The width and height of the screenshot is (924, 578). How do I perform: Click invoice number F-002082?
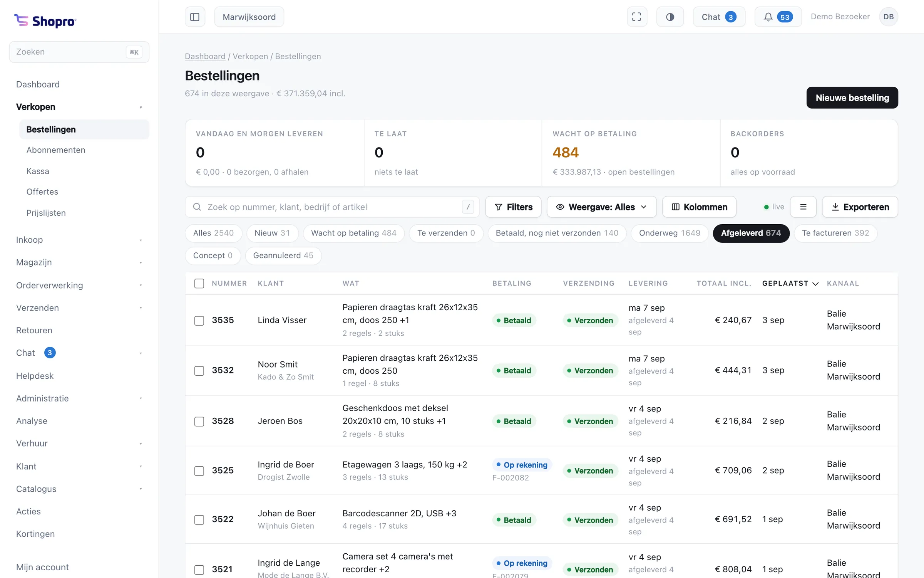tap(511, 478)
